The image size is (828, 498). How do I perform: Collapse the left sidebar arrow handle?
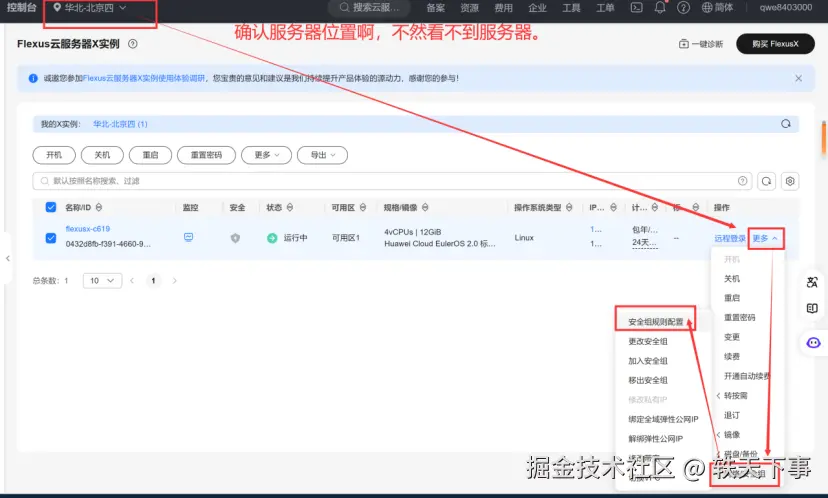7,258
